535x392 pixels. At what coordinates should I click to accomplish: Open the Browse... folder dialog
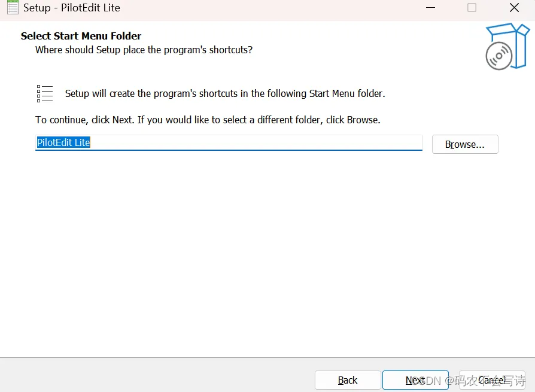click(465, 144)
